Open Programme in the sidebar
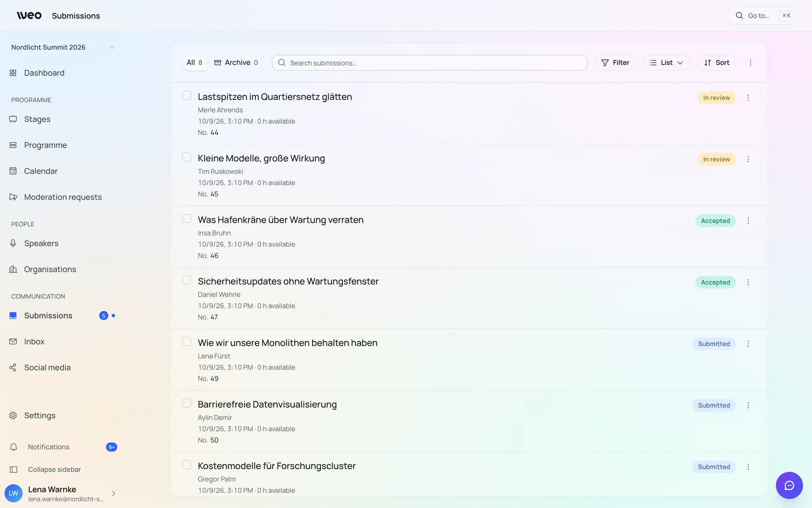812x508 pixels. tap(62, 145)
